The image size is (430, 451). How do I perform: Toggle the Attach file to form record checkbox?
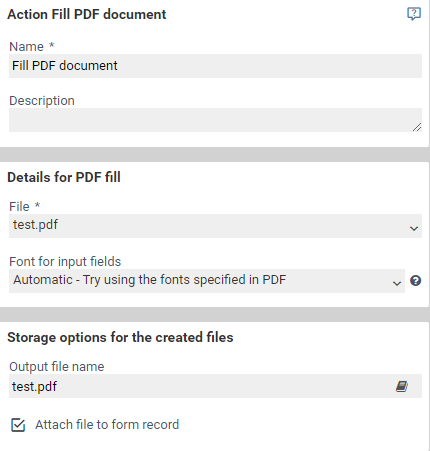[18, 425]
